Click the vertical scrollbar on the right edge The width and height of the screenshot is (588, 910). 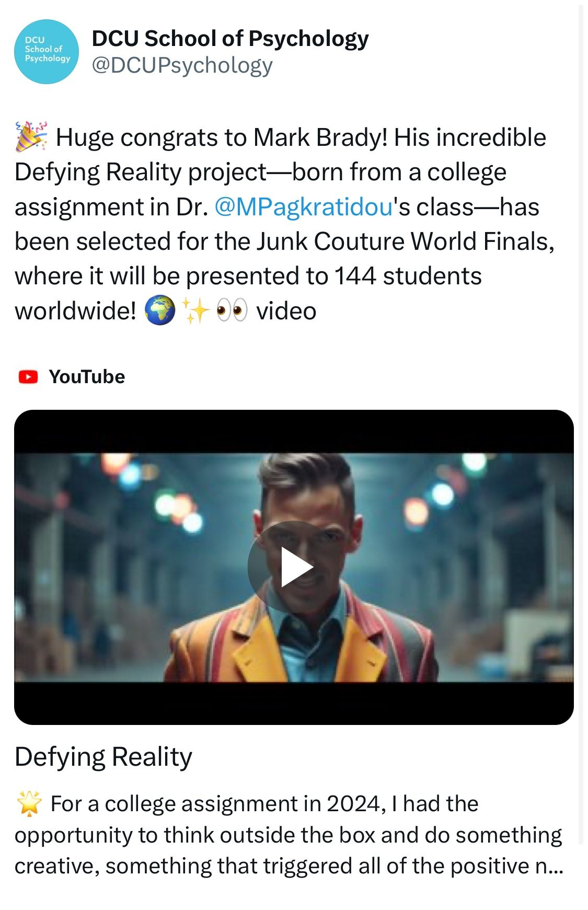click(x=580, y=418)
